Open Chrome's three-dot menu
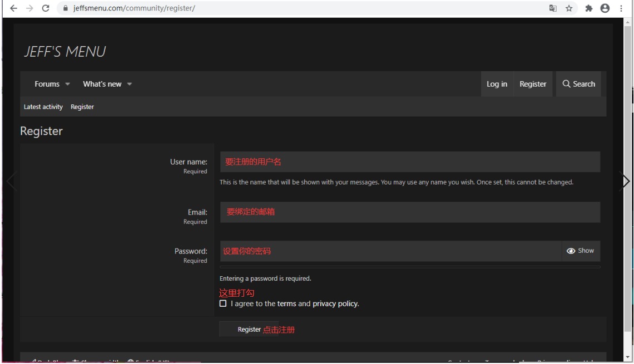634x364 pixels. coord(621,8)
